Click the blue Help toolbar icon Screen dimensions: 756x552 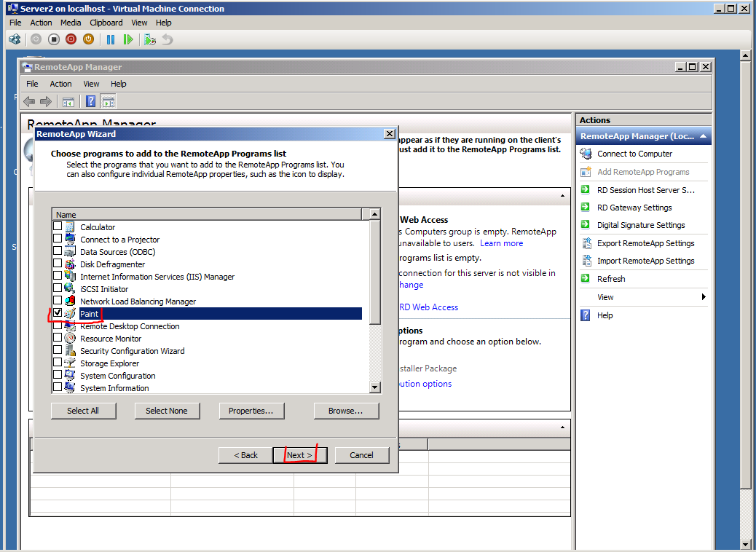90,101
